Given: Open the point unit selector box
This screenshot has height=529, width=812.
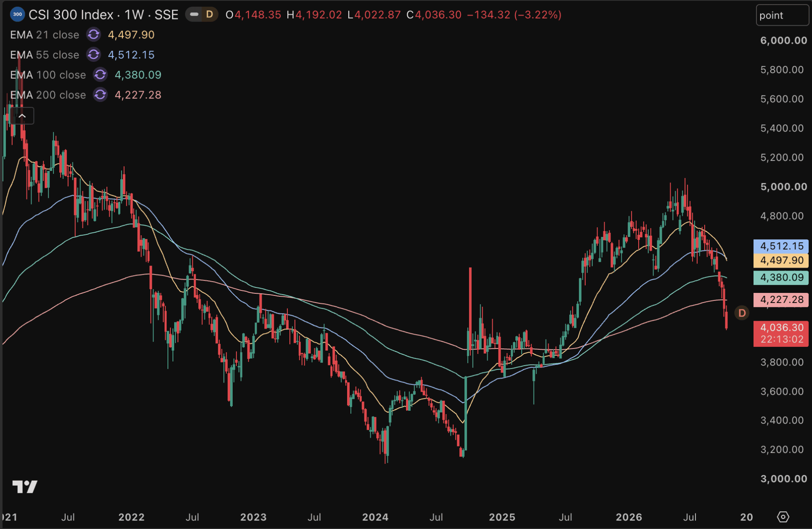Looking at the screenshot, I should click(x=782, y=15).
